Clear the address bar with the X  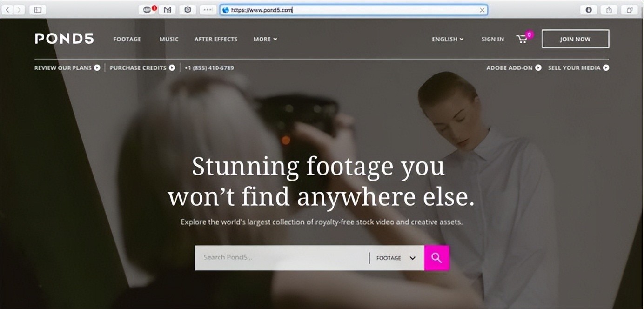pos(482,10)
